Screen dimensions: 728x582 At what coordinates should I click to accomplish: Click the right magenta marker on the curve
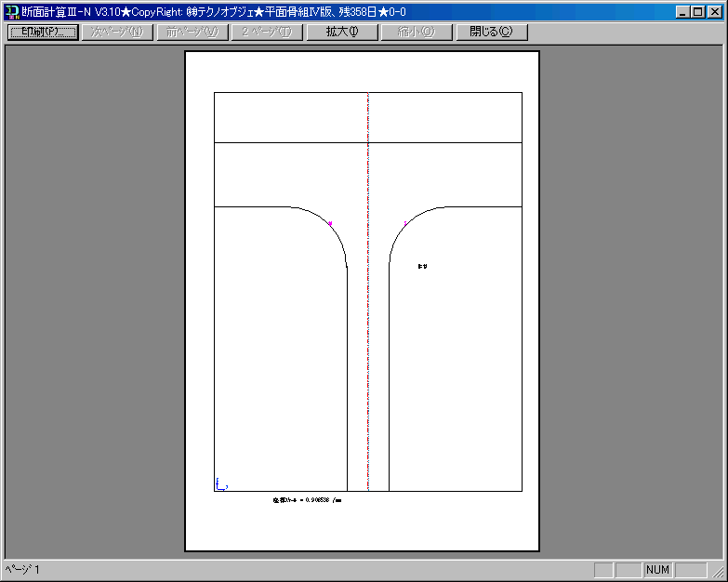coord(406,223)
